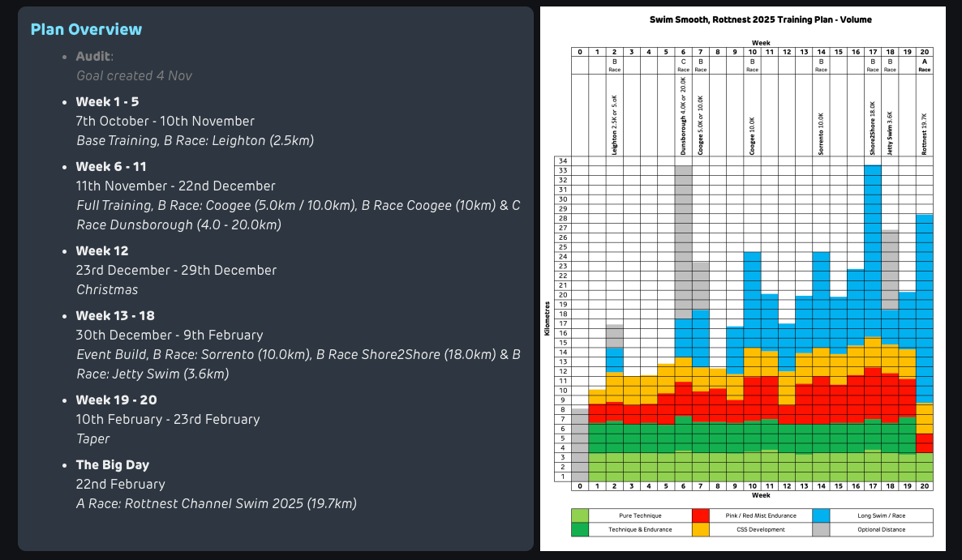Click the dark green Technique & Endurance legend swatch
962x560 pixels.
(580, 529)
